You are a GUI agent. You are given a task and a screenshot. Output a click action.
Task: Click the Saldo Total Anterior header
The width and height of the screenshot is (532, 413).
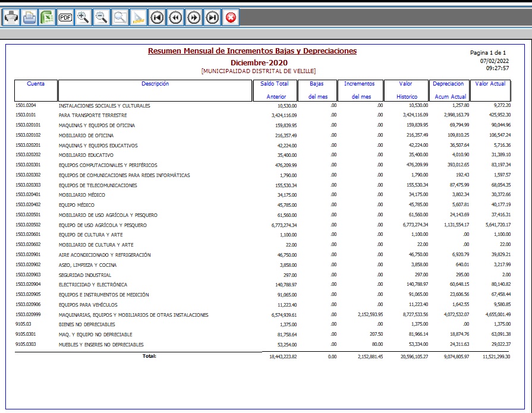pos(275,90)
